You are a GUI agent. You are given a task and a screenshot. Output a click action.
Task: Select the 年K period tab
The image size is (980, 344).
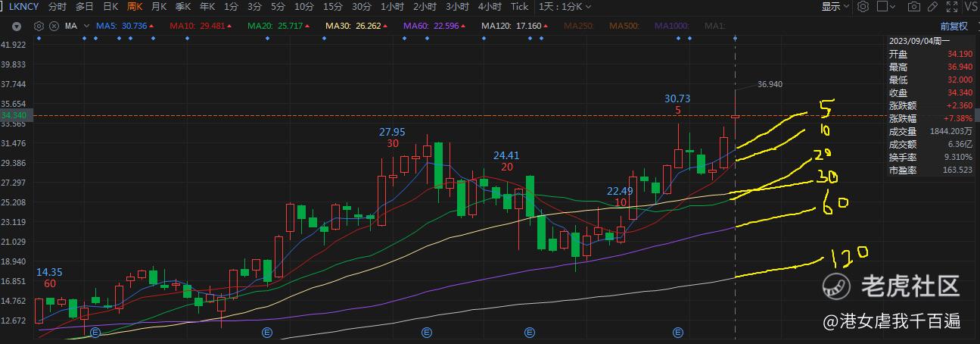pyautogui.click(x=207, y=7)
